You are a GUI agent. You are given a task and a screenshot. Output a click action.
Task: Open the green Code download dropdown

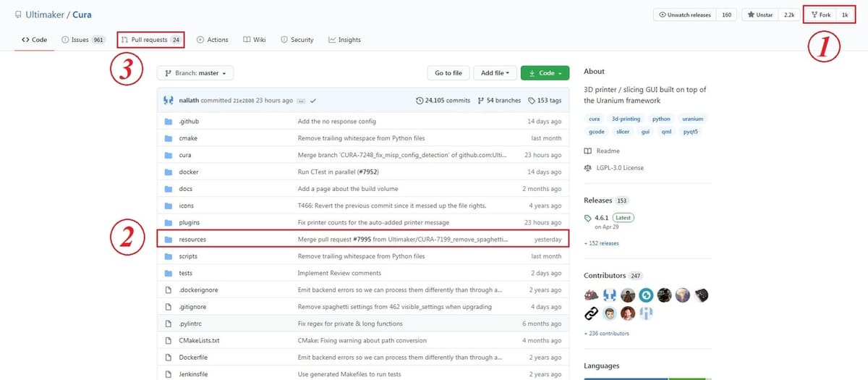click(x=545, y=73)
